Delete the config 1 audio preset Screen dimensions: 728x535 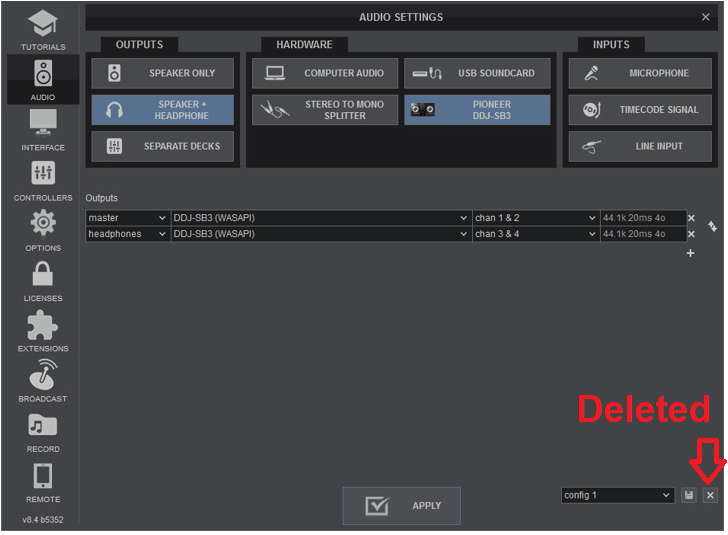(x=710, y=496)
